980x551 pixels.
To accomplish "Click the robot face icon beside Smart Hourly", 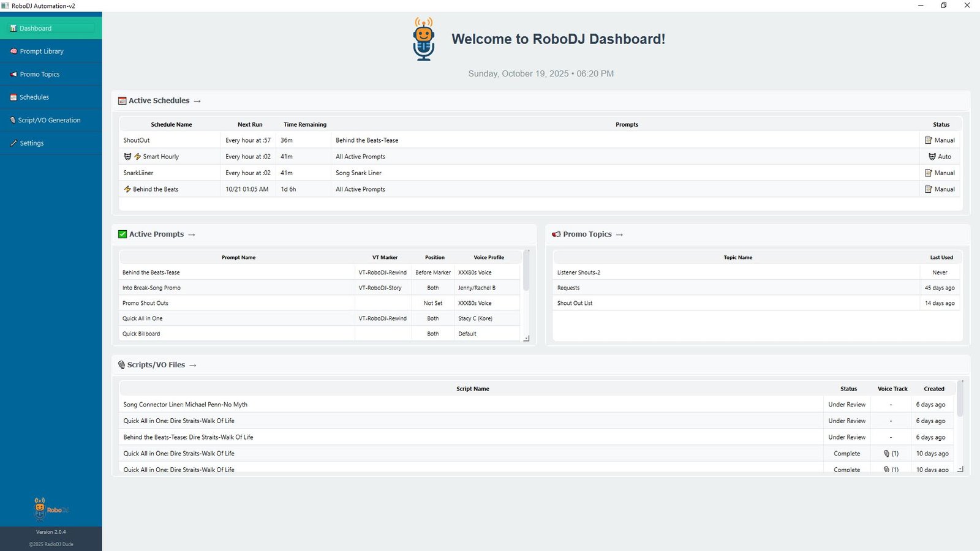I will coord(127,156).
